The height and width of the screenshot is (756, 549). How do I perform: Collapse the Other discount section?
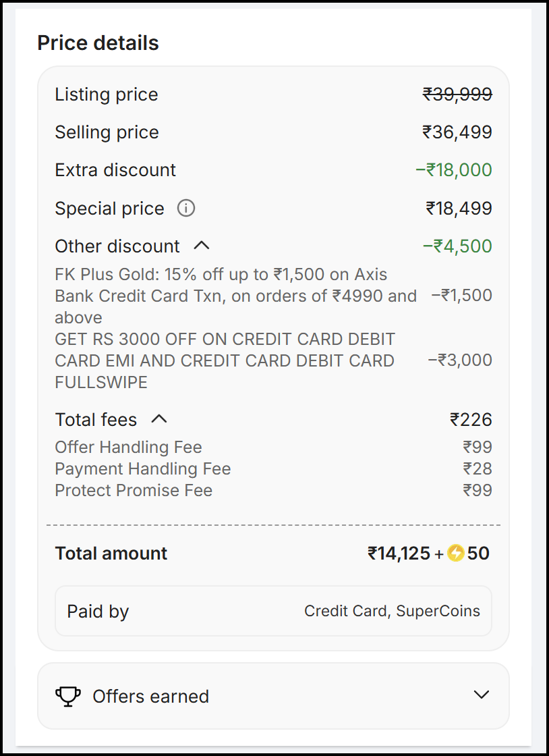tap(202, 246)
